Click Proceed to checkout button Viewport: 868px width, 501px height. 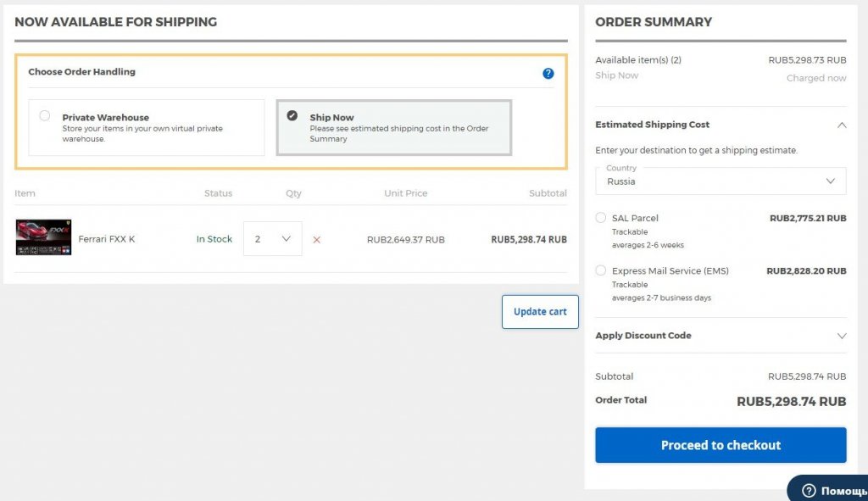pyautogui.click(x=721, y=445)
